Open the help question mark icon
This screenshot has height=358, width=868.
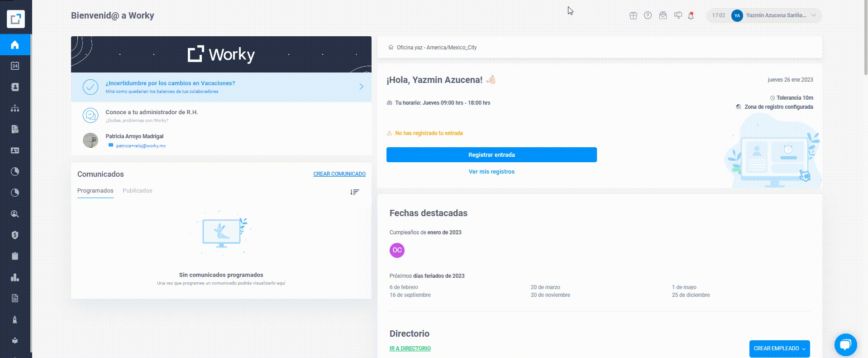pos(648,15)
